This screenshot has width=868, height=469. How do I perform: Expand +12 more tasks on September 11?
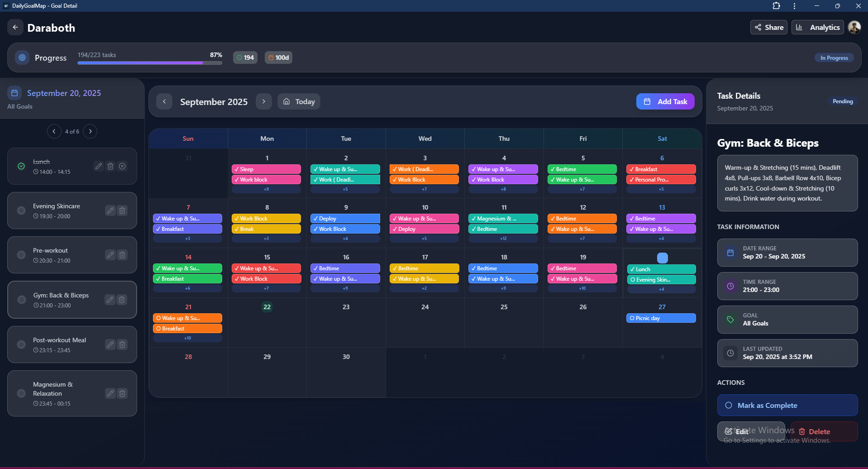(x=503, y=239)
